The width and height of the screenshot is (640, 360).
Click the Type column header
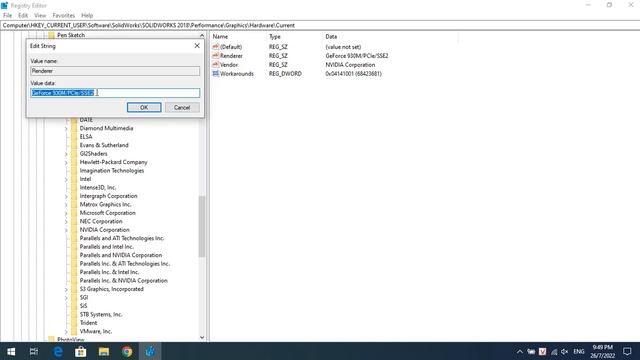[275, 37]
